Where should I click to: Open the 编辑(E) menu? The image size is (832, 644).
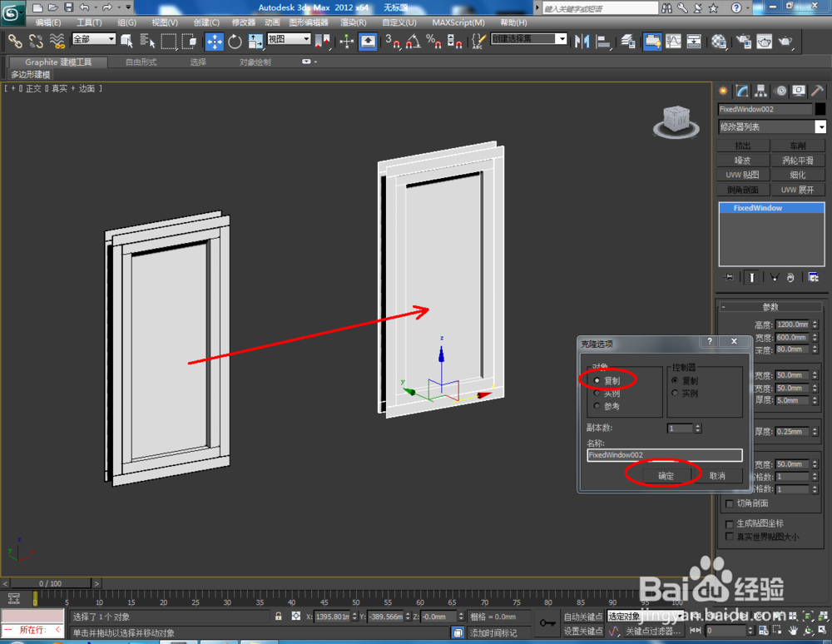click(x=48, y=22)
